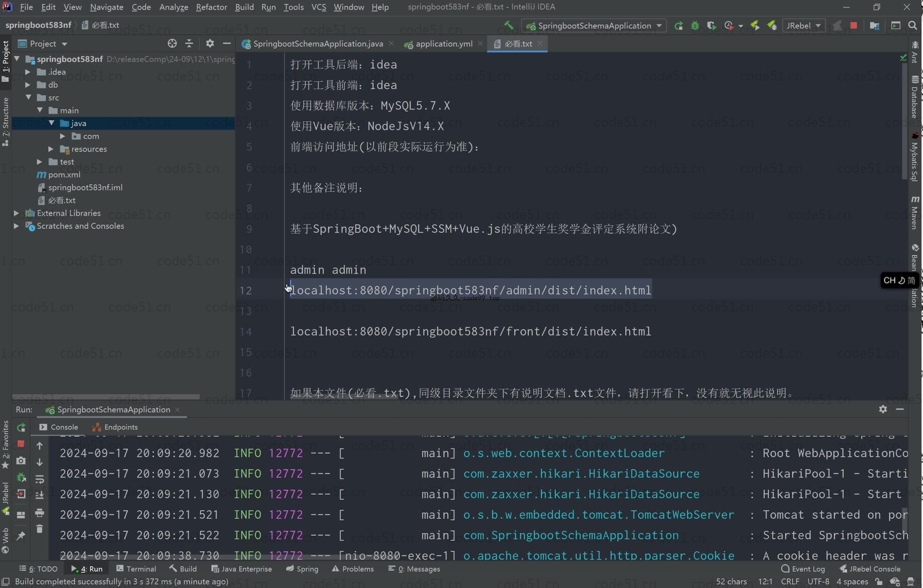Collapse the src folder
This screenshot has height=588, width=923.
(x=28, y=98)
